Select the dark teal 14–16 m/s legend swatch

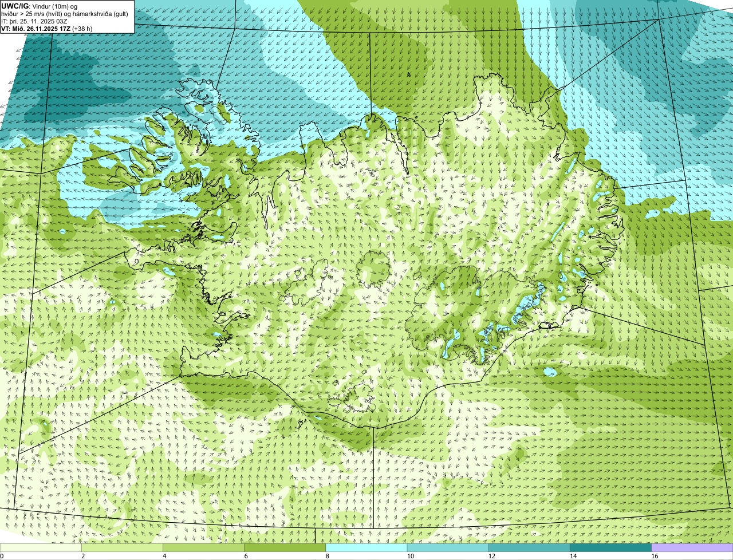tap(611, 548)
